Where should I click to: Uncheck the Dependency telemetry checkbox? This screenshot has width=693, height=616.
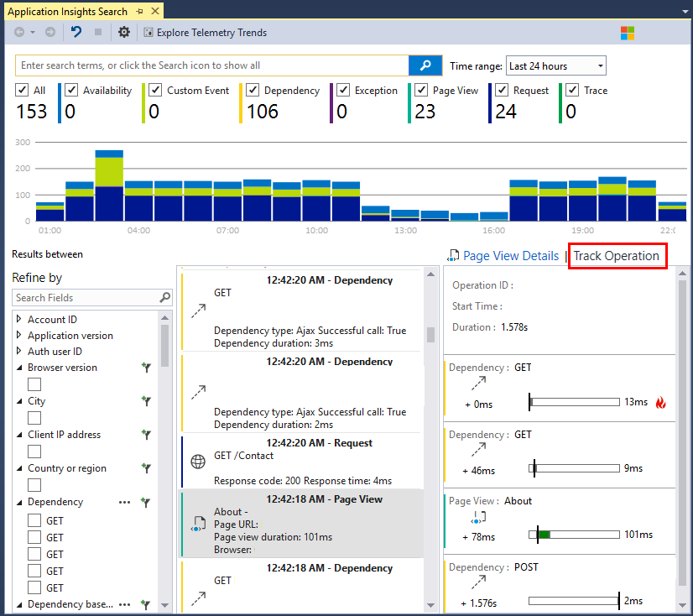coord(253,91)
